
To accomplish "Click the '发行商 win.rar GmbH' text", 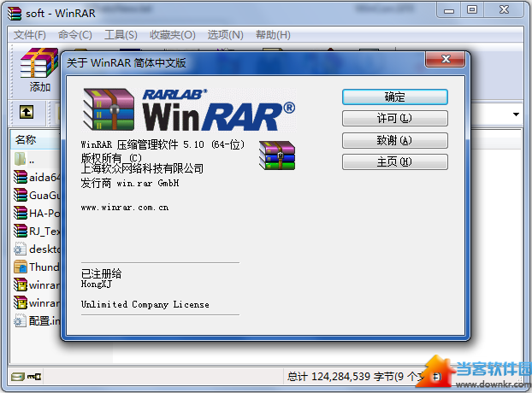I will [130, 184].
